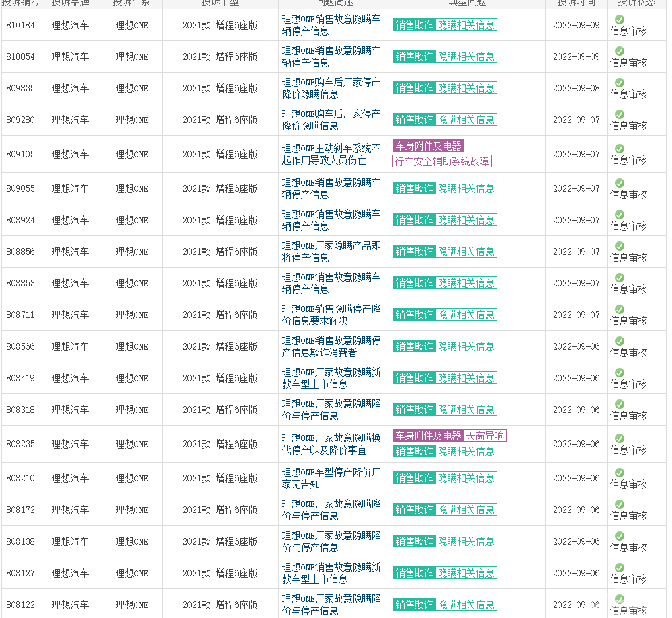
Task: Select complaint number 808235
Action: (x=21, y=445)
